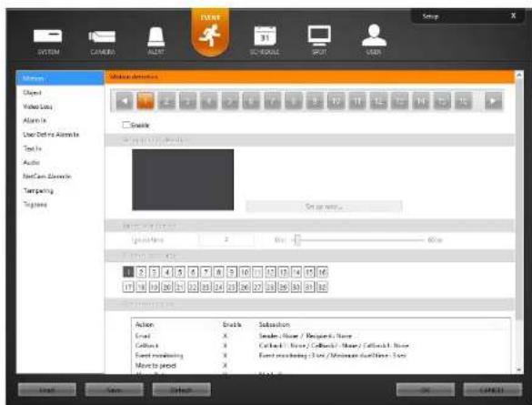Toggle dark box 1 in numbered camera grid

[x=128, y=272]
